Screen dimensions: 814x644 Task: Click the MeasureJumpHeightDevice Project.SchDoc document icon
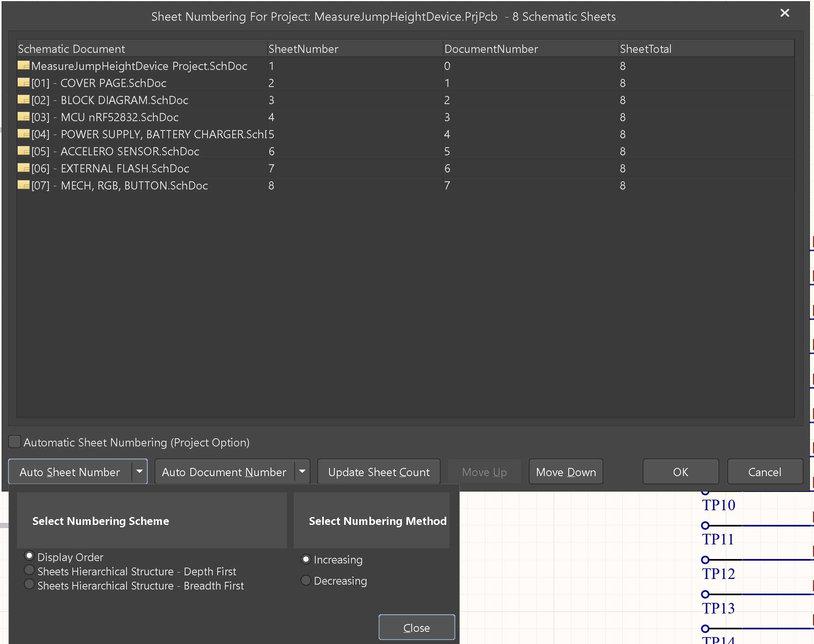(x=24, y=65)
